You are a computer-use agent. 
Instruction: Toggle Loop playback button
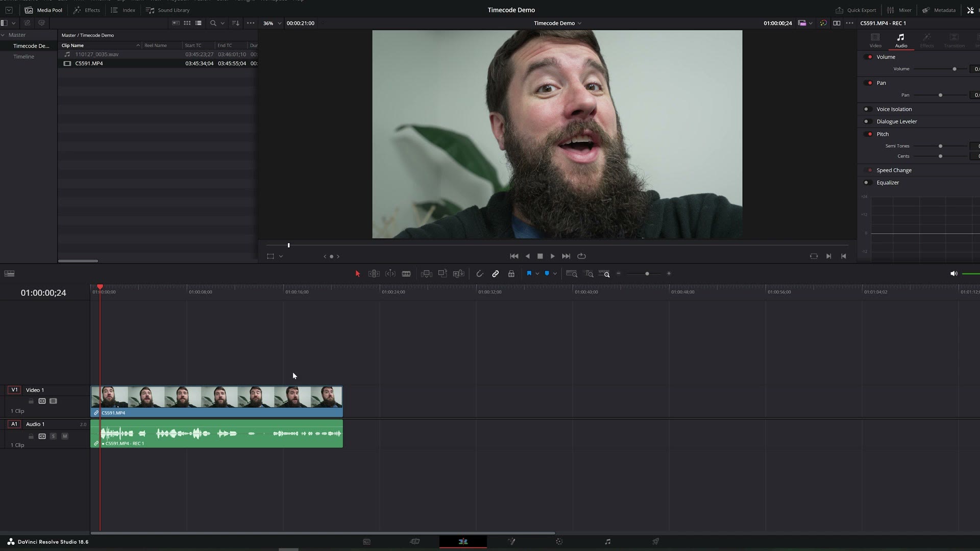pyautogui.click(x=581, y=256)
